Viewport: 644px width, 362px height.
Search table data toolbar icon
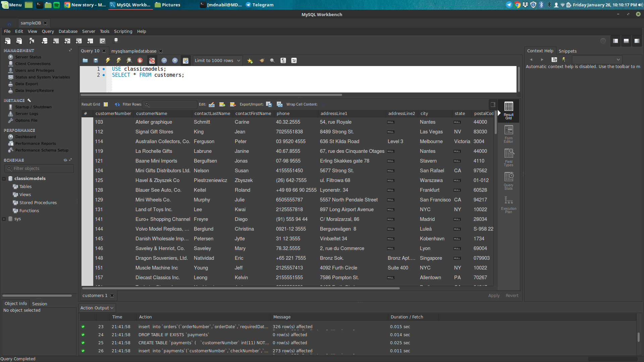103,41
